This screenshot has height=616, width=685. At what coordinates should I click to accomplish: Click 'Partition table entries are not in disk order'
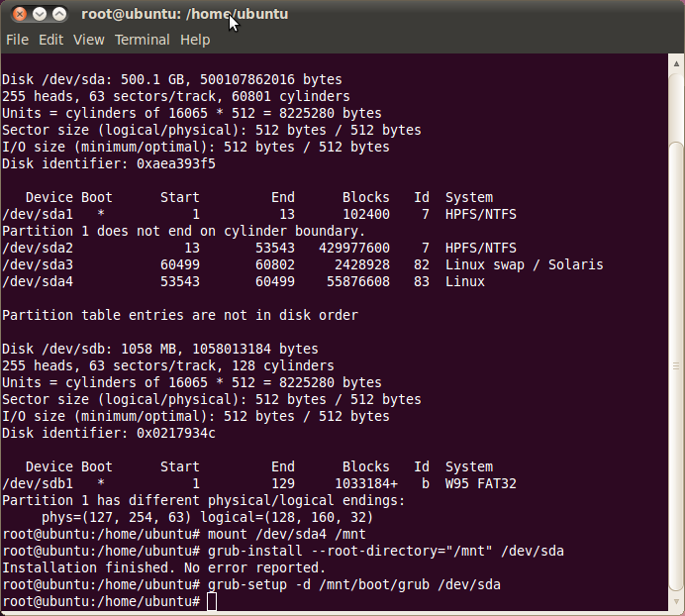[180, 315]
